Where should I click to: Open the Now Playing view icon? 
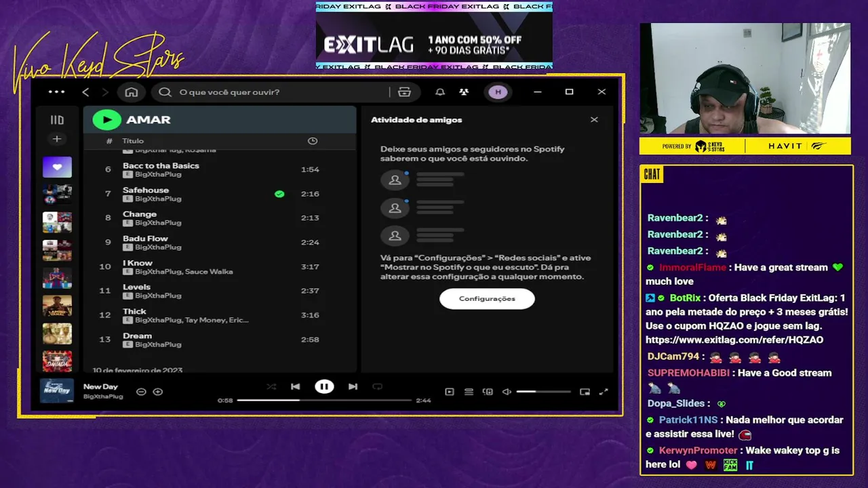point(449,392)
